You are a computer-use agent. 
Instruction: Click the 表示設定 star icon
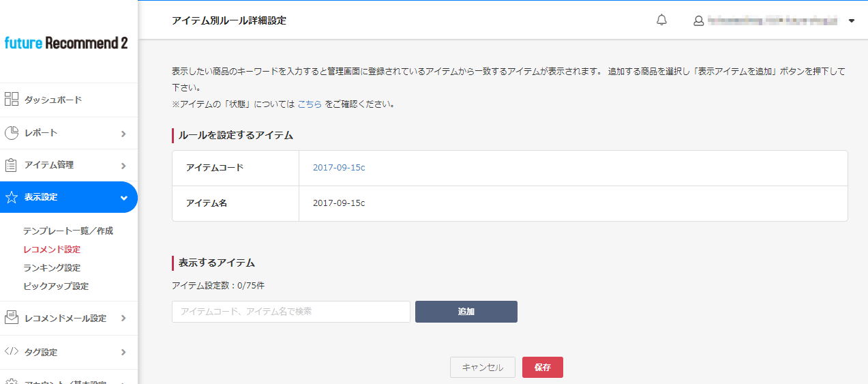click(x=12, y=197)
